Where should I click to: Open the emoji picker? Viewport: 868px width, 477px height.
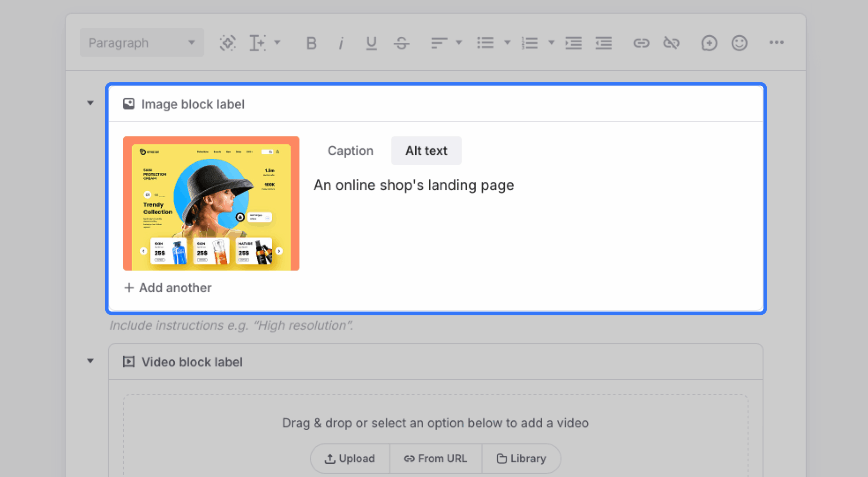[x=739, y=42]
